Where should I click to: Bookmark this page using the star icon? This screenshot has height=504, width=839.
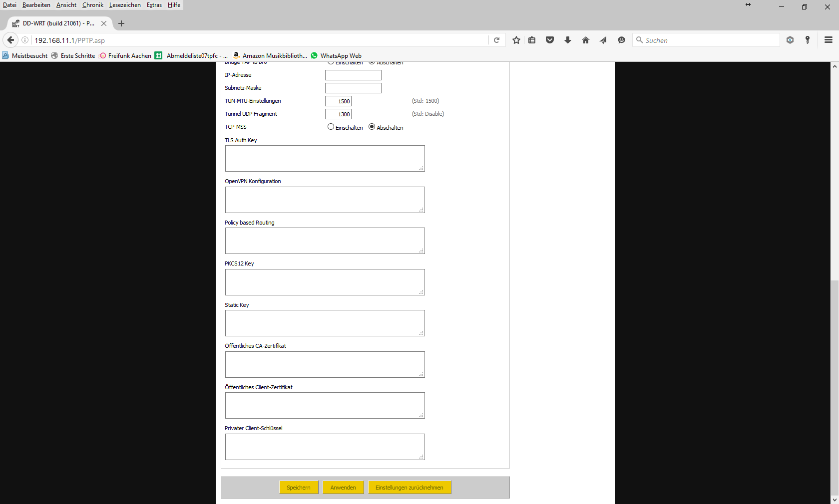point(516,40)
